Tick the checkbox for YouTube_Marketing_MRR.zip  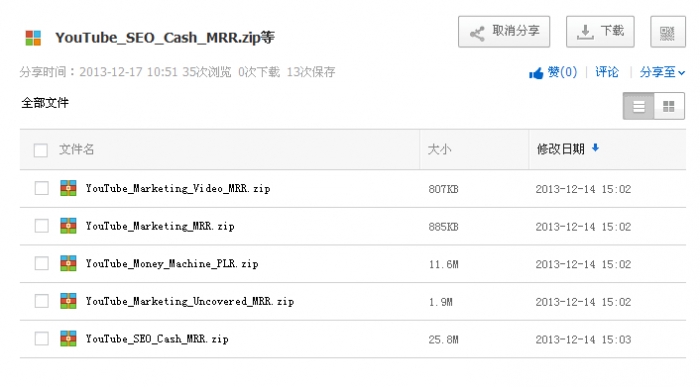point(42,226)
